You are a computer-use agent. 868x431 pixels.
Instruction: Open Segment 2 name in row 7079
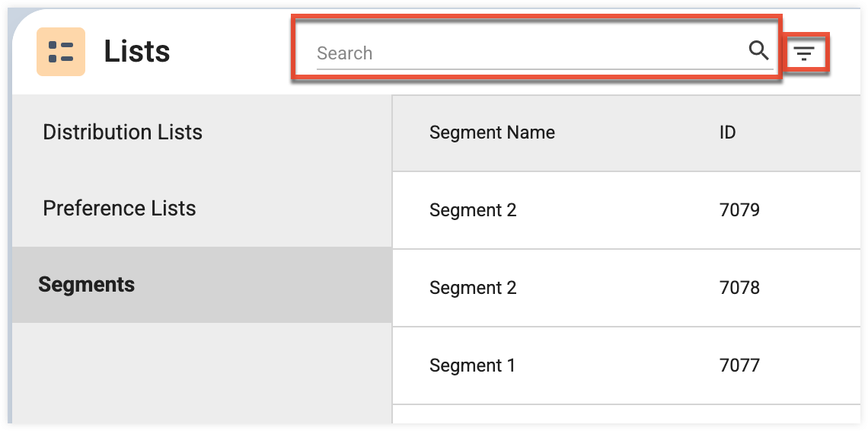(473, 210)
